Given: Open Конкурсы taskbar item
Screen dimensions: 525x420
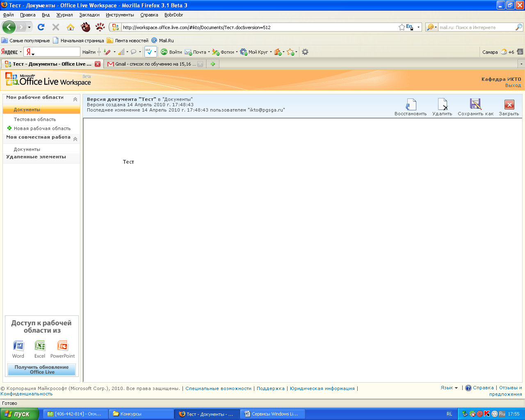Looking at the screenshot, I should [x=141, y=414].
